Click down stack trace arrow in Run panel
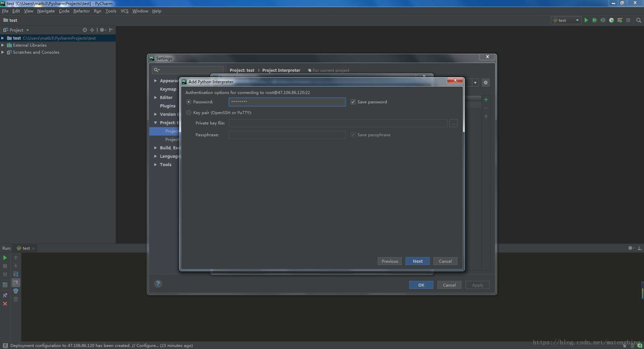The width and height of the screenshot is (644, 349). pos(16,266)
